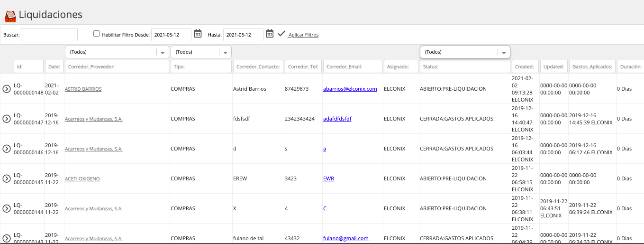Open the Status (Todos) dropdown

[x=465, y=52]
